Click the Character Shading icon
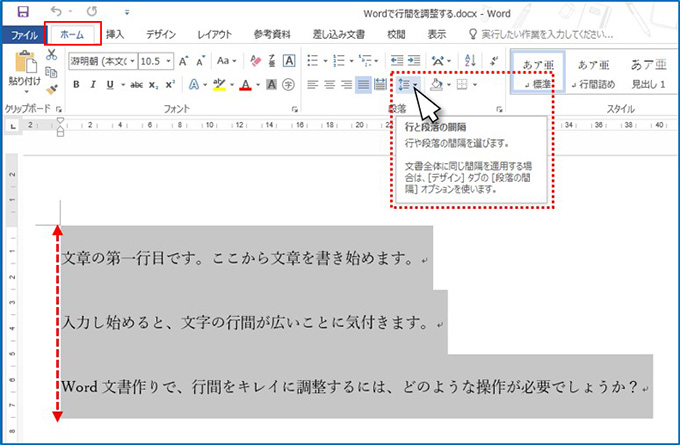The image size is (680, 445). pyautogui.click(x=271, y=85)
